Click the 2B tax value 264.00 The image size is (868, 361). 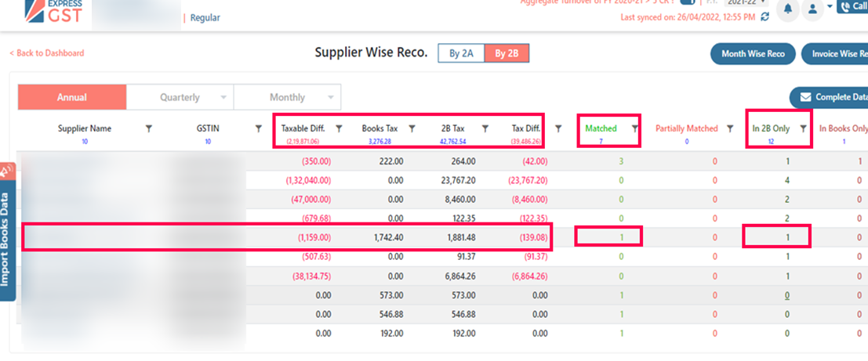pos(463,161)
